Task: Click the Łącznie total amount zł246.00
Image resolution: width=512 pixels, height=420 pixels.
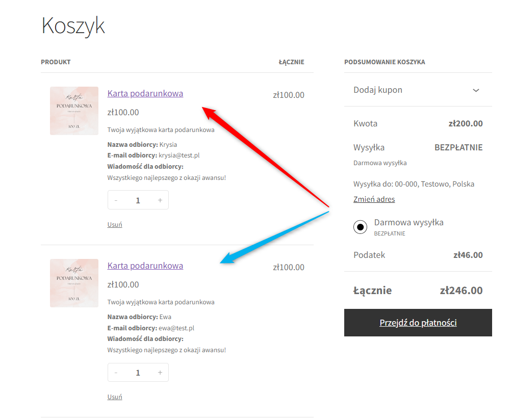Action: coord(461,291)
